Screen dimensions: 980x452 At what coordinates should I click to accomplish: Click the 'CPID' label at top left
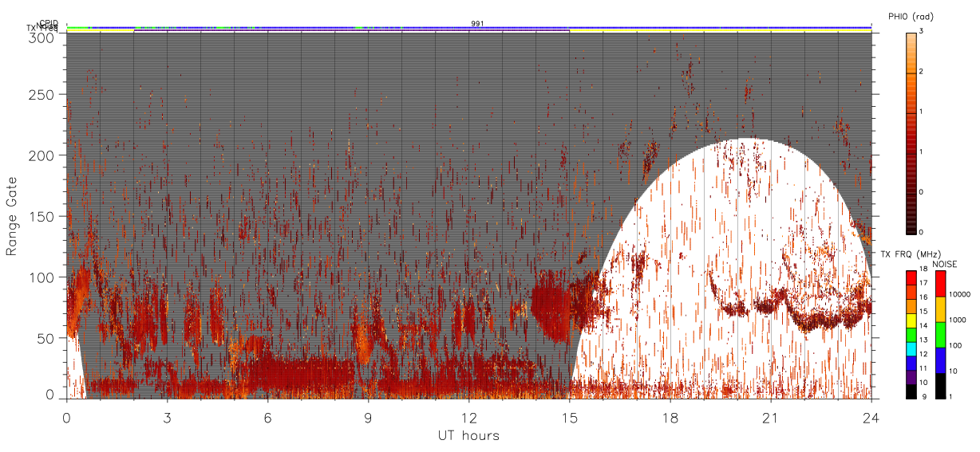pos(48,23)
